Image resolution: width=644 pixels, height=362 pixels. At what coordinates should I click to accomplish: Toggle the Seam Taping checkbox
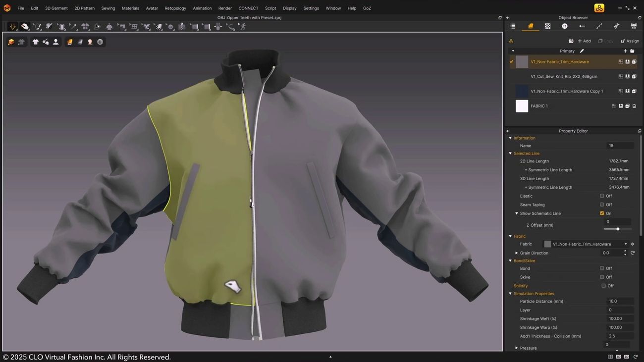click(x=602, y=205)
